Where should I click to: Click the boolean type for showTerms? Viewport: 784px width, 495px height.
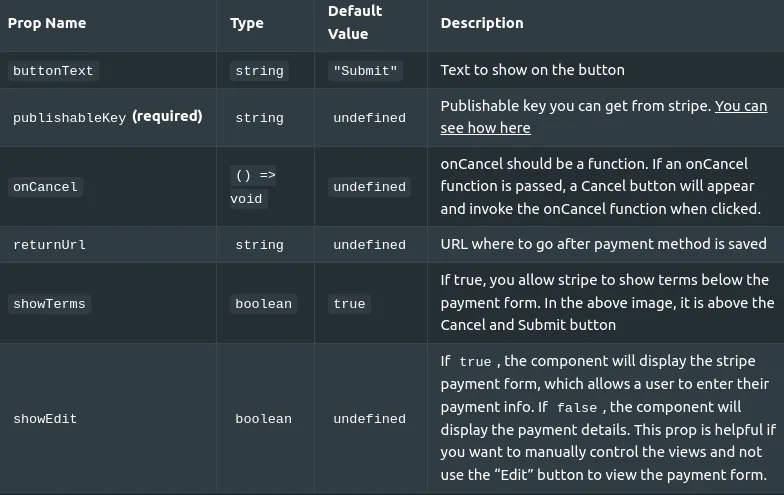264,304
